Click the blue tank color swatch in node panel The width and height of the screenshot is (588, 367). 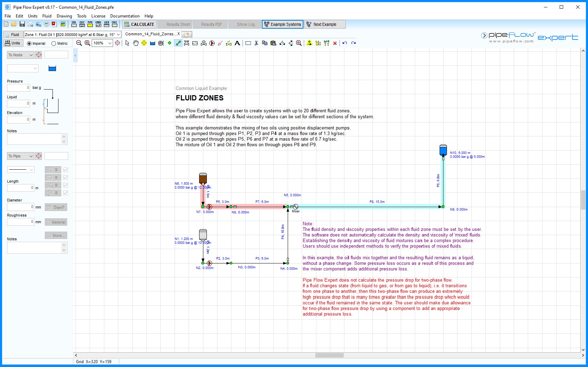pyautogui.click(x=52, y=69)
